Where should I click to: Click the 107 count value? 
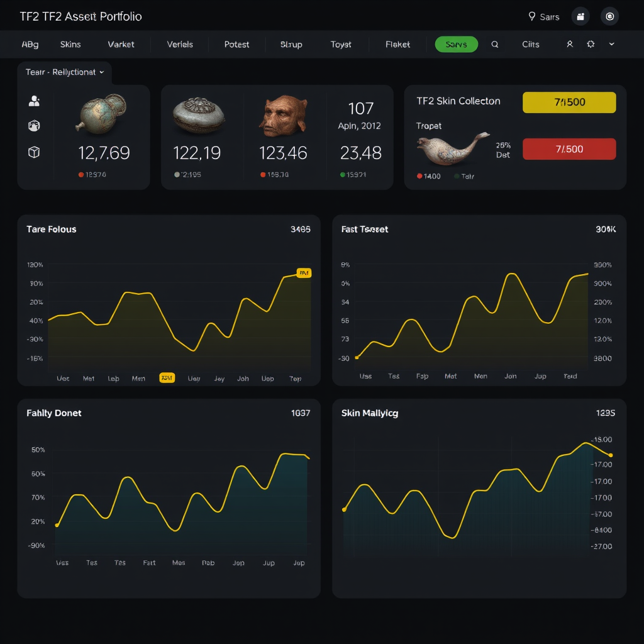pyautogui.click(x=360, y=109)
